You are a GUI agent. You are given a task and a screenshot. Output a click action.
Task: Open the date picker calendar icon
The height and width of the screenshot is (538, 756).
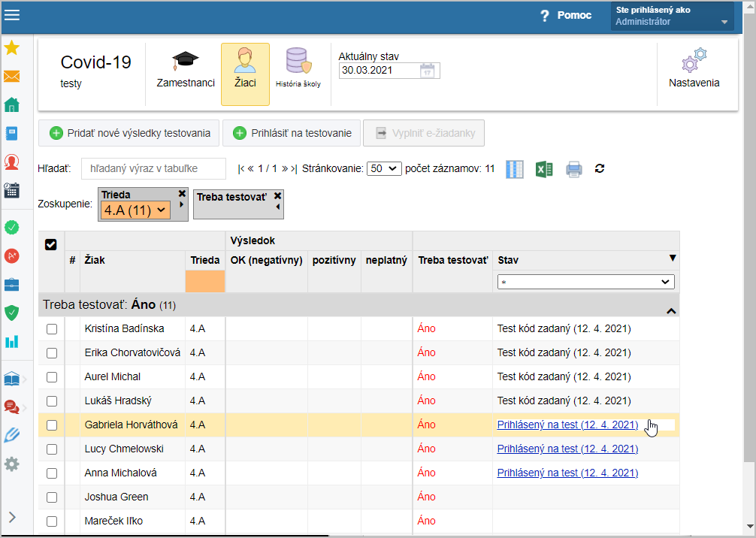[427, 71]
